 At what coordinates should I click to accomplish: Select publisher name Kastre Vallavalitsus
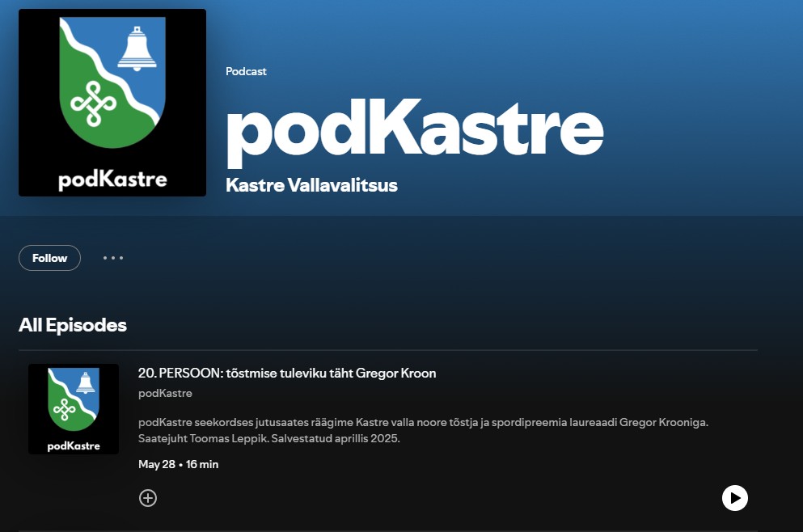311,185
